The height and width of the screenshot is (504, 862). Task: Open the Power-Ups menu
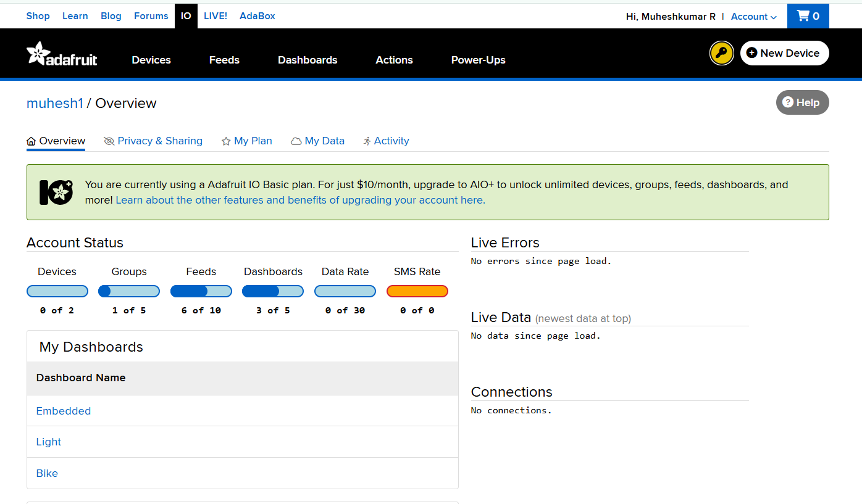pos(479,60)
